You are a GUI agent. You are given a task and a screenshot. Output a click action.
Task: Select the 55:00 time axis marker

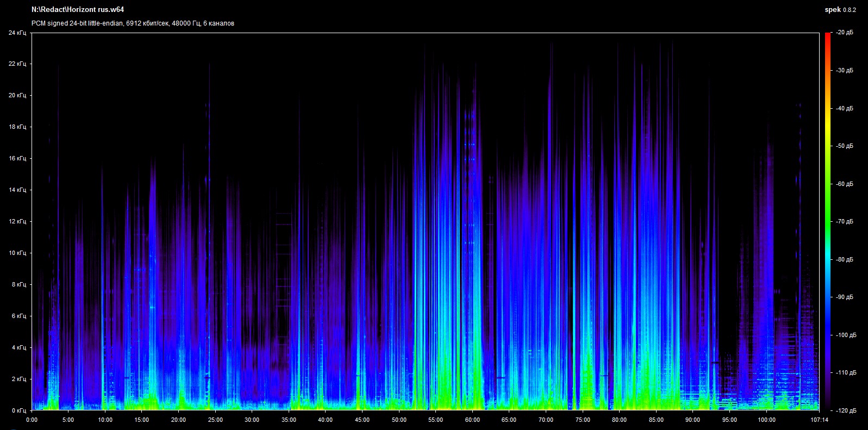coord(435,420)
